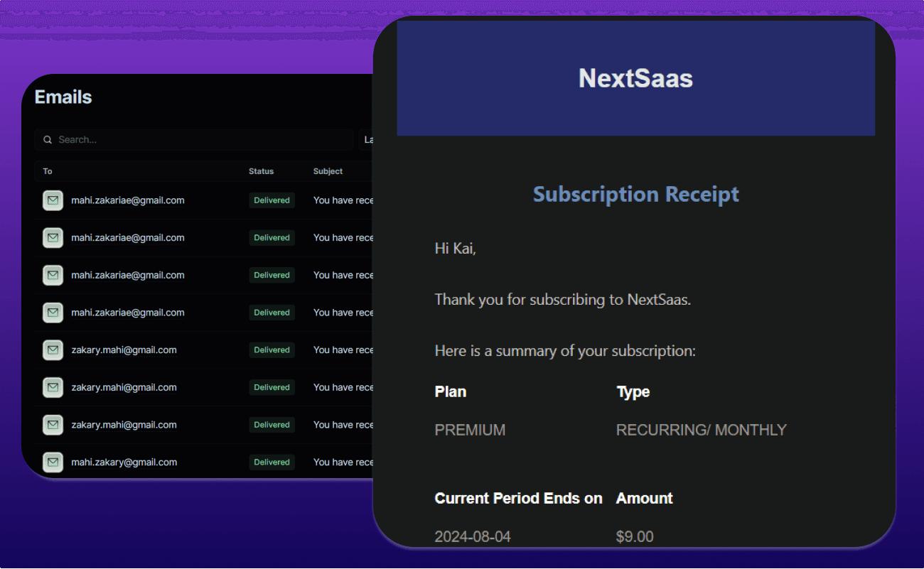Open the filter dropdown right of the search box
Image resolution: width=924 pixels, height=569 pixels.
pos(367,140)
